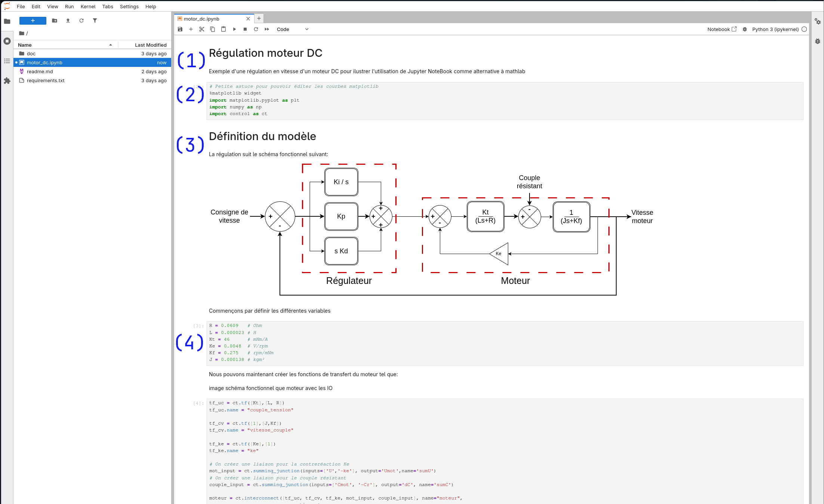Sort files by Last Modified column
824x504 pixels.
[145, 45]
